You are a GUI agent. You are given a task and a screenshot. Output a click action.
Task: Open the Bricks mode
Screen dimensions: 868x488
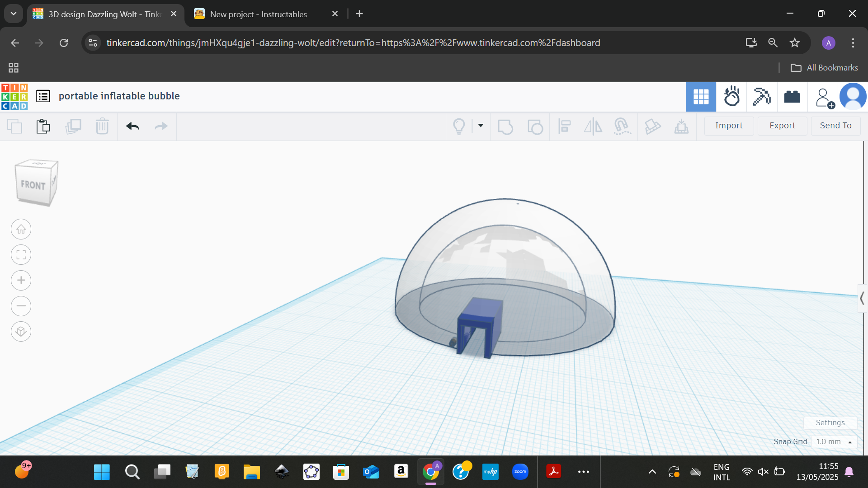click(x=792, y=97)
